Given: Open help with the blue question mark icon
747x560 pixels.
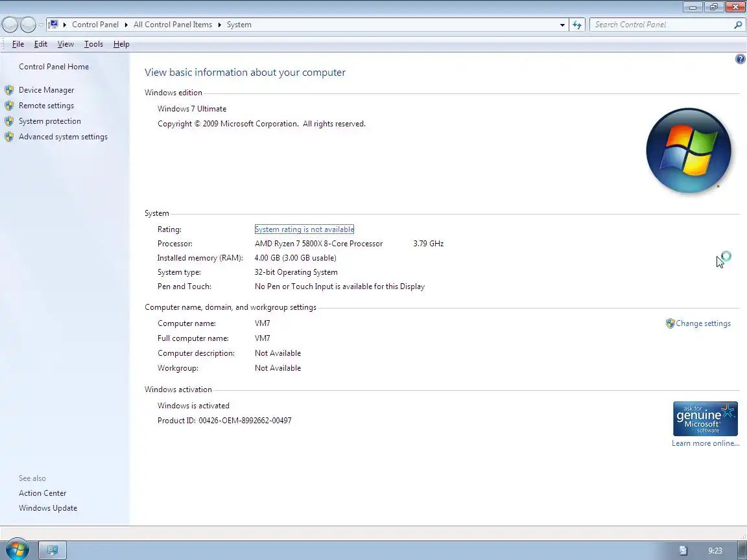Looking at the screenshot, I should coord(740,59).
